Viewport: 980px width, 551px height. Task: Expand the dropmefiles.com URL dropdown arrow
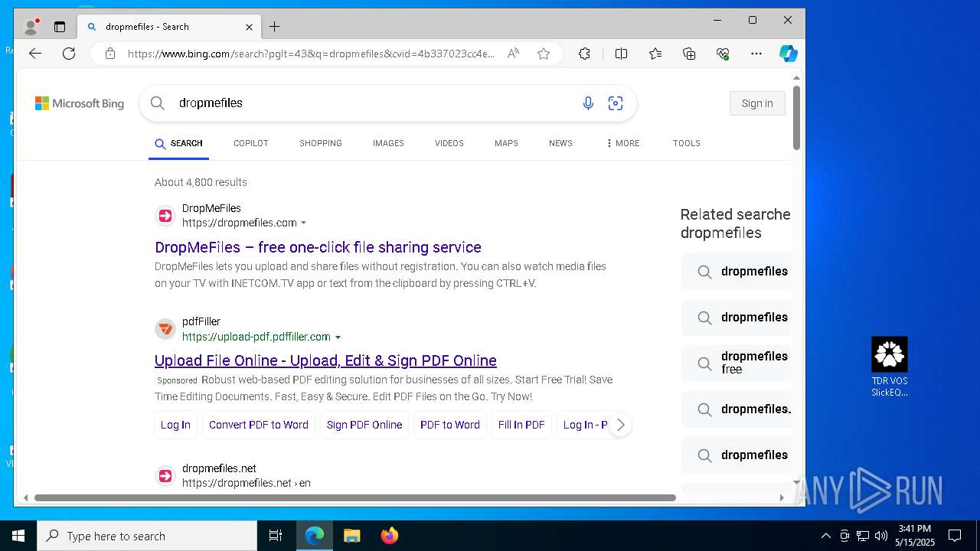304,223
